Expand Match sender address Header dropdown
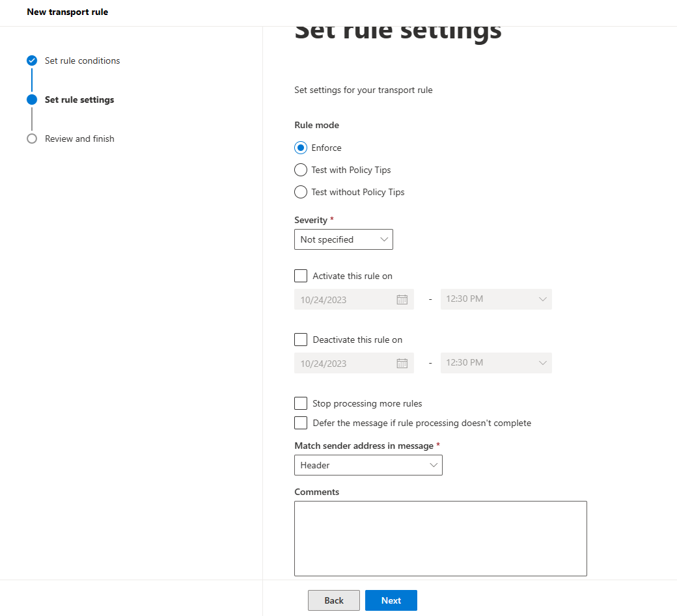Image resolution: width=677 pixels, height=616 pixels. pos(368,465)
